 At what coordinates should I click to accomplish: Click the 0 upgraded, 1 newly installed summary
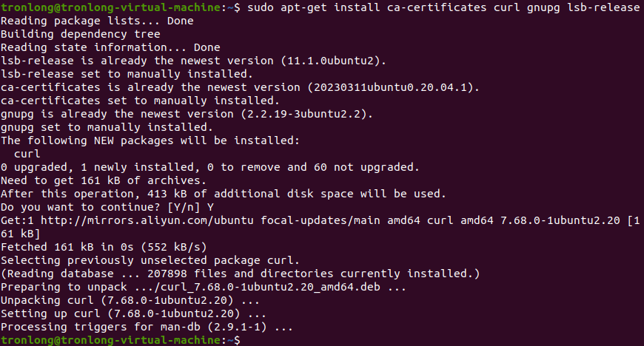210,167
